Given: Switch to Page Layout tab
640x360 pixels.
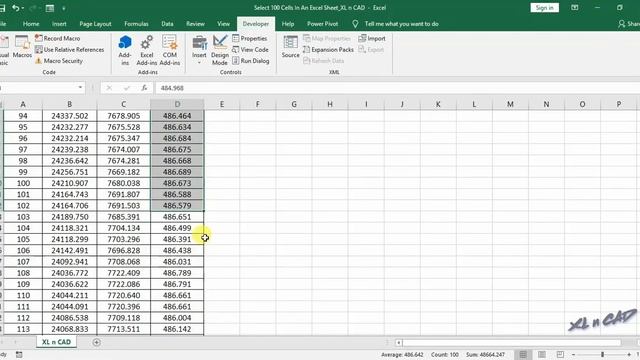Looking at the screenshot, I should pos(95,24).
